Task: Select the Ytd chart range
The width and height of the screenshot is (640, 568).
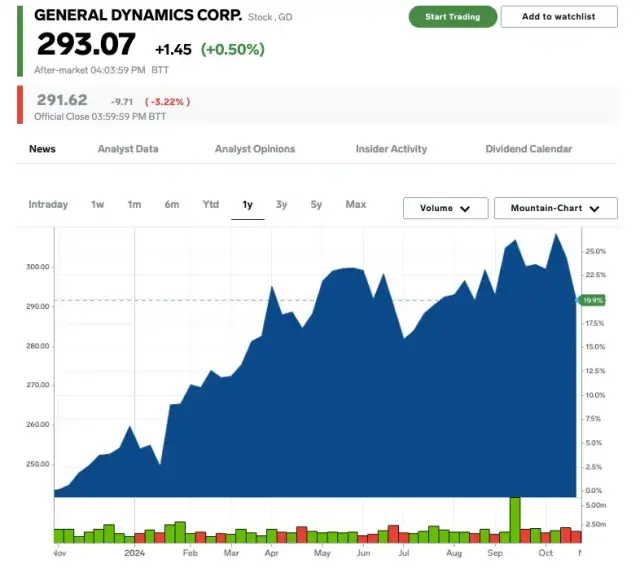Action: click(211, 205)
